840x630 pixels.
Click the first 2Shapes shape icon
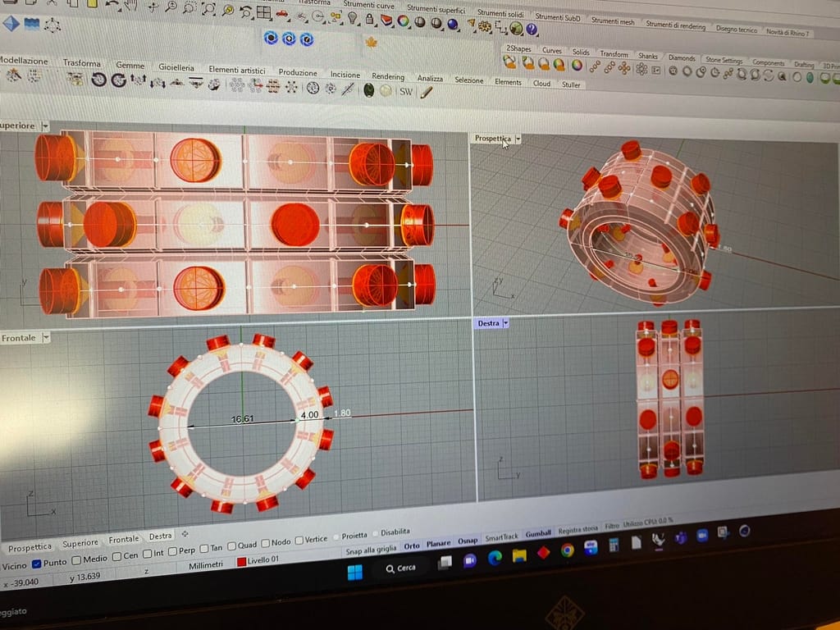click(x=510, y=62)
